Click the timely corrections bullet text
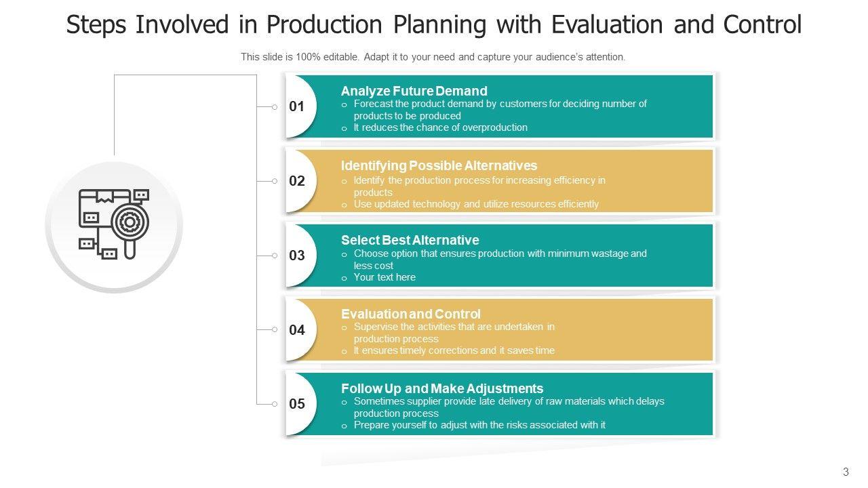The width and height of the screenshot is (868, 488). point(454,350)
